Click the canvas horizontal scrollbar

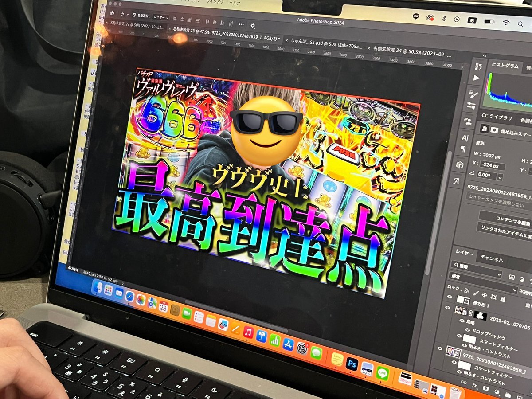(236, 317)
